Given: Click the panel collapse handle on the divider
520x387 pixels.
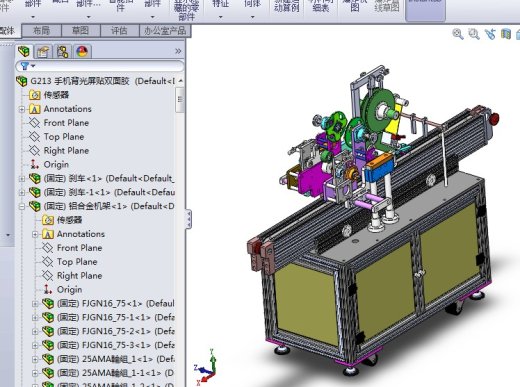Looking at the screenshot, I should tap(189, 219).
